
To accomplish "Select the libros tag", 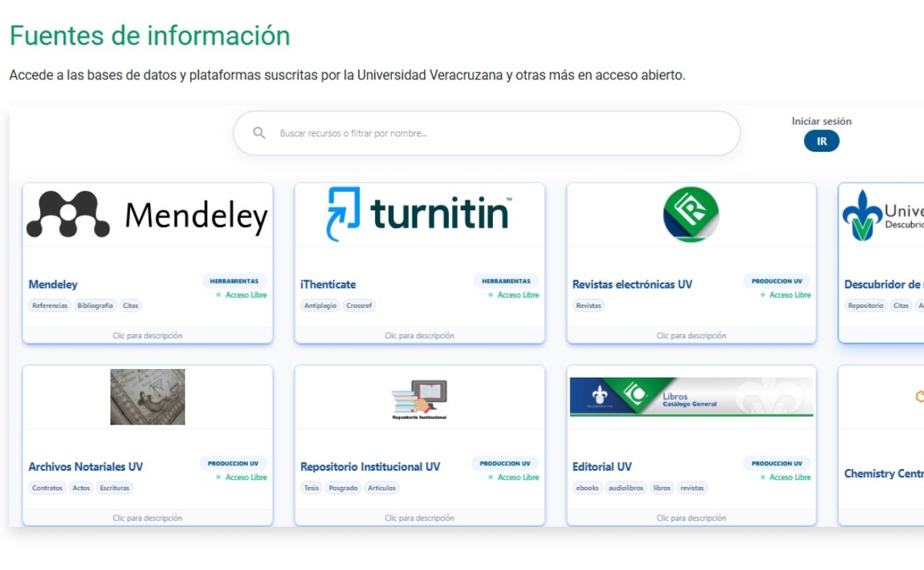I will coord(661,488).
